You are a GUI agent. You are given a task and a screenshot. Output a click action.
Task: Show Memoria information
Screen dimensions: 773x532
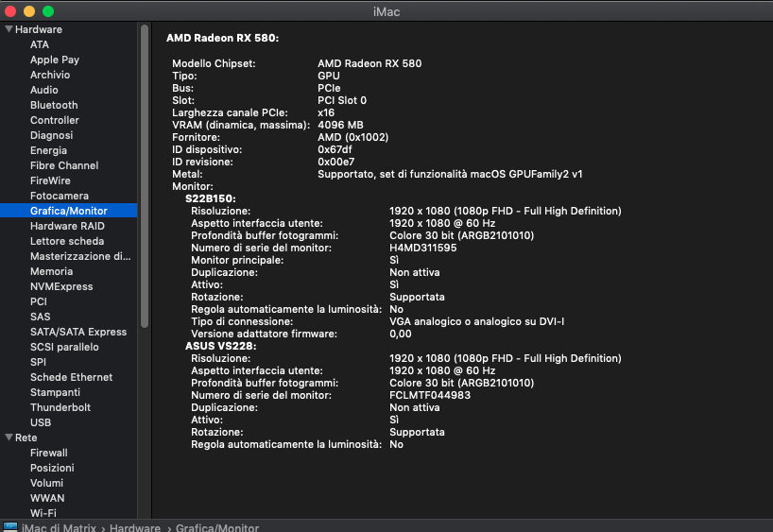pos(51,271)
